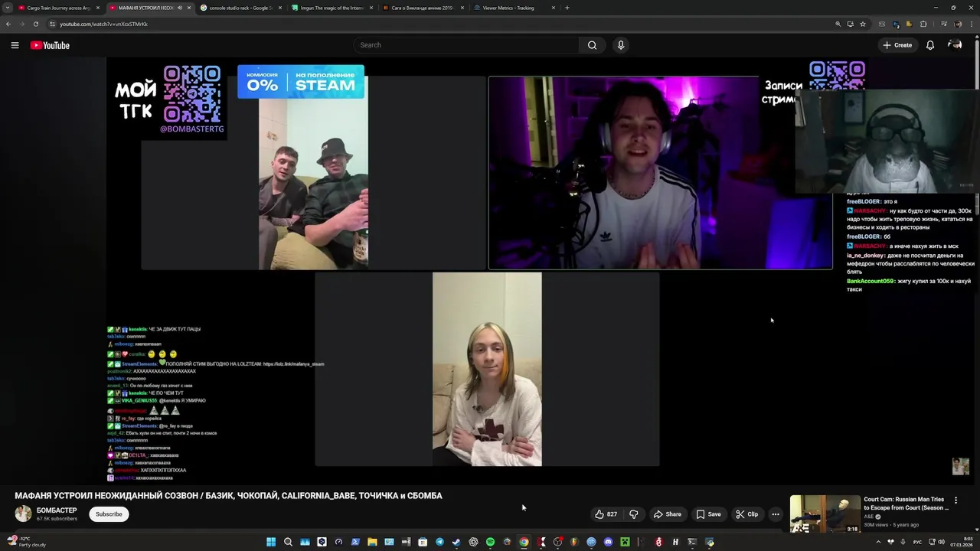Open more actions below the video
The width and height of the screenshot is (980, 551).
point(776,514)
